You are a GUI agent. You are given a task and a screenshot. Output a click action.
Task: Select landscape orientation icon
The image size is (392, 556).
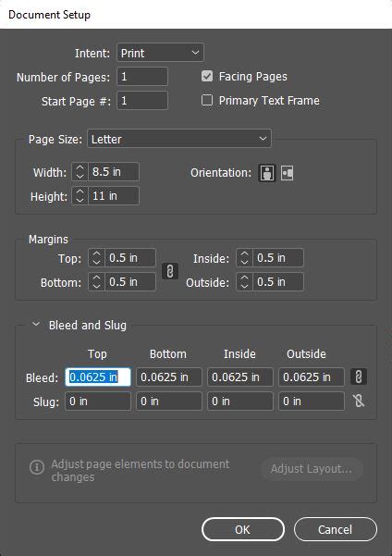coord(288,173)
